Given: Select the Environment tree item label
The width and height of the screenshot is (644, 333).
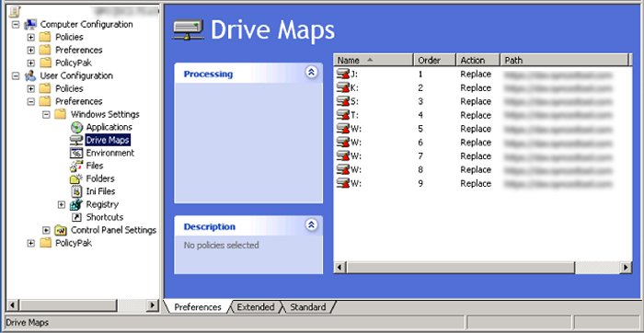Looking at the screenshot, I should pos(110,153).
